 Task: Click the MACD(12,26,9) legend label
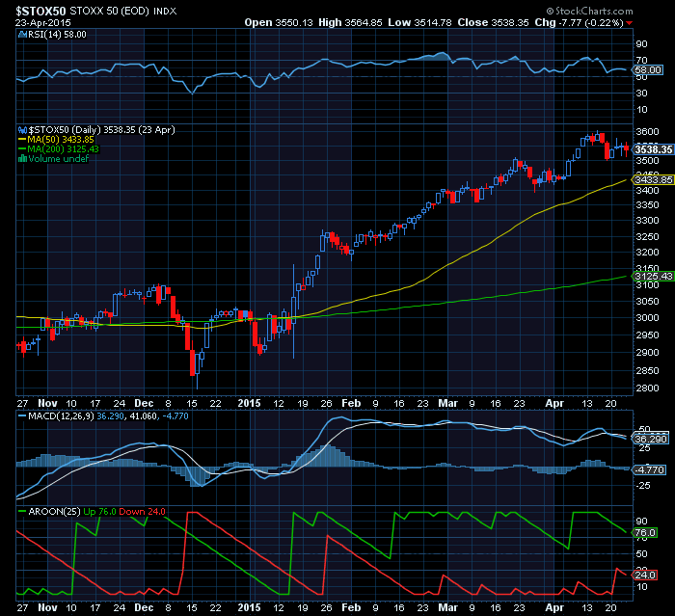[61, 416]
